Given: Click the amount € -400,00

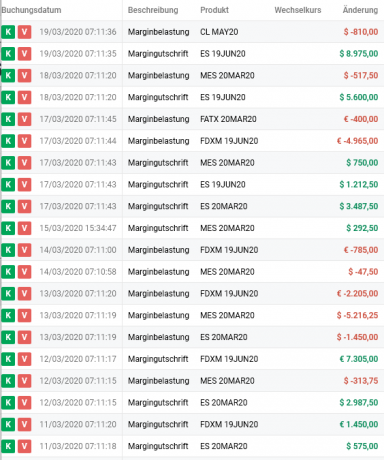Looking at the screenshot, I should (361, 119).
